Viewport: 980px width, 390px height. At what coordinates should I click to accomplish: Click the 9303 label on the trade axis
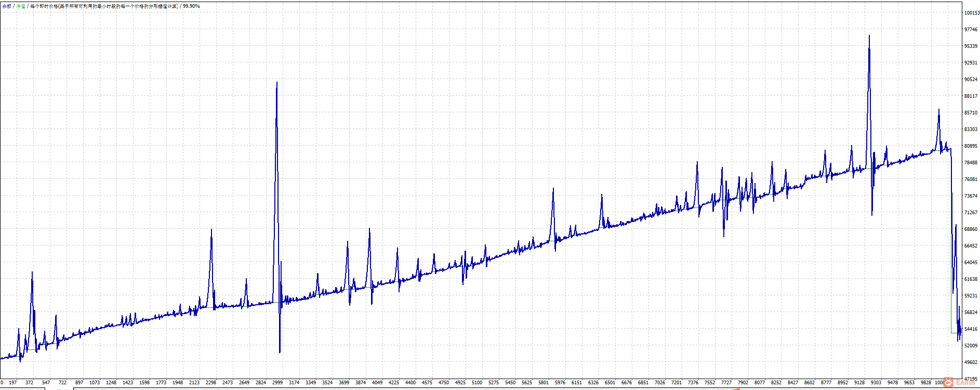click(x=876, y=383)
